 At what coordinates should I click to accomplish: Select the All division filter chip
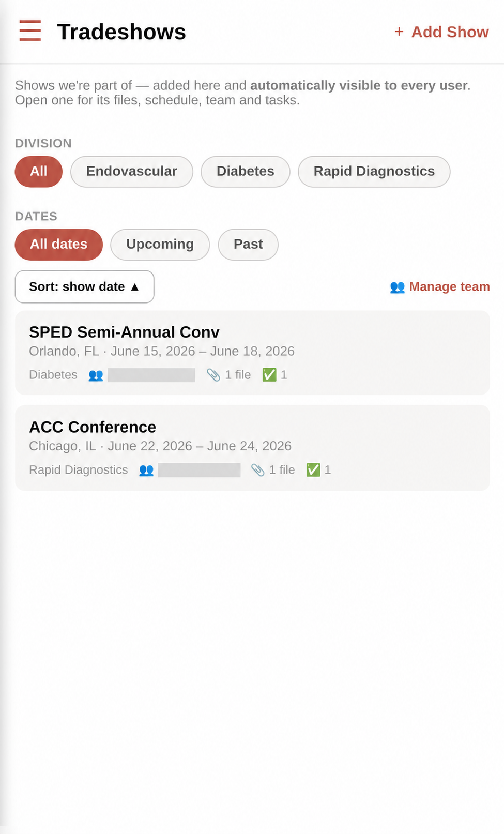[x=39, y=172]
